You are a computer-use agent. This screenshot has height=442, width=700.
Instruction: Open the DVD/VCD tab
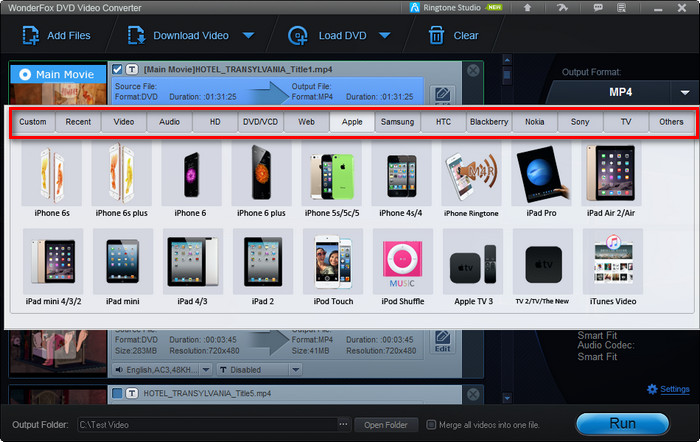point(261,122)
